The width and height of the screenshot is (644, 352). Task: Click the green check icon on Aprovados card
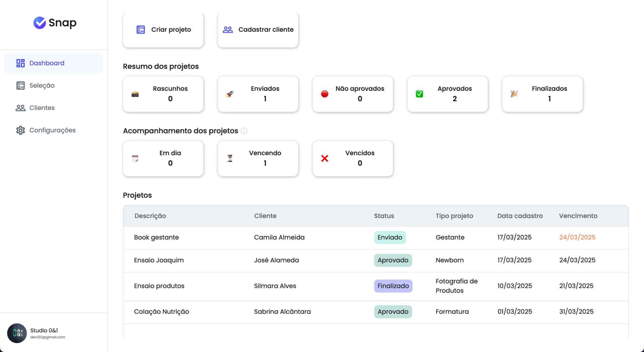pos(419,94)
